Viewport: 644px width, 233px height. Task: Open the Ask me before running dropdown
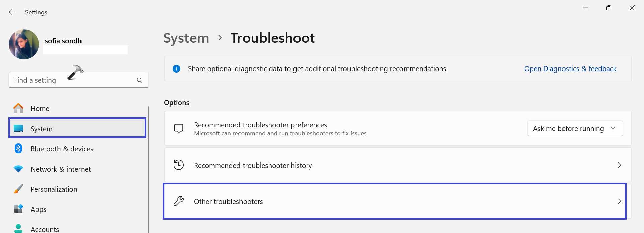pos(575,129)
